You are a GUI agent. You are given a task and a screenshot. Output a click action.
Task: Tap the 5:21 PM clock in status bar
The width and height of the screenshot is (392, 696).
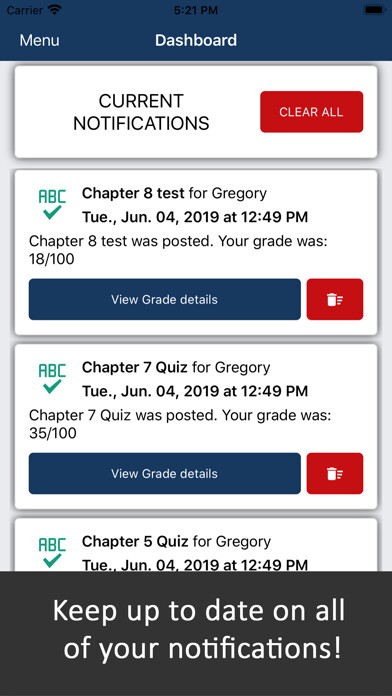click(x=196, y=10)
